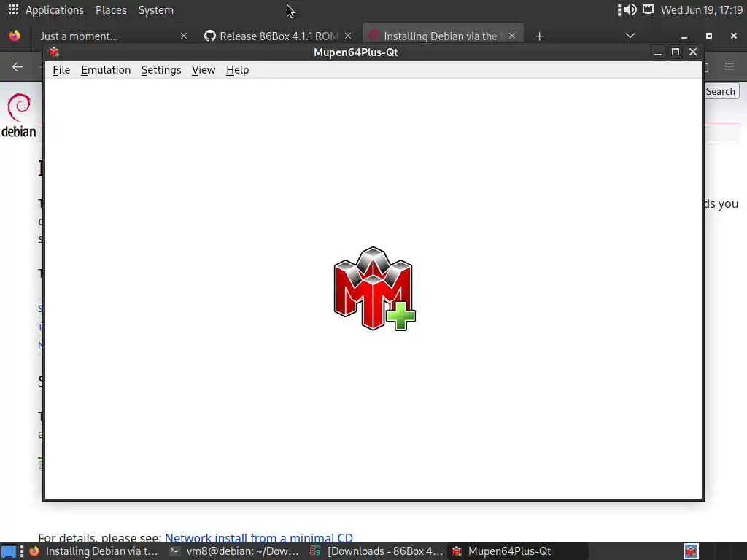
Task: Click the applications grid icon in top panel
Action: (13, 9)
